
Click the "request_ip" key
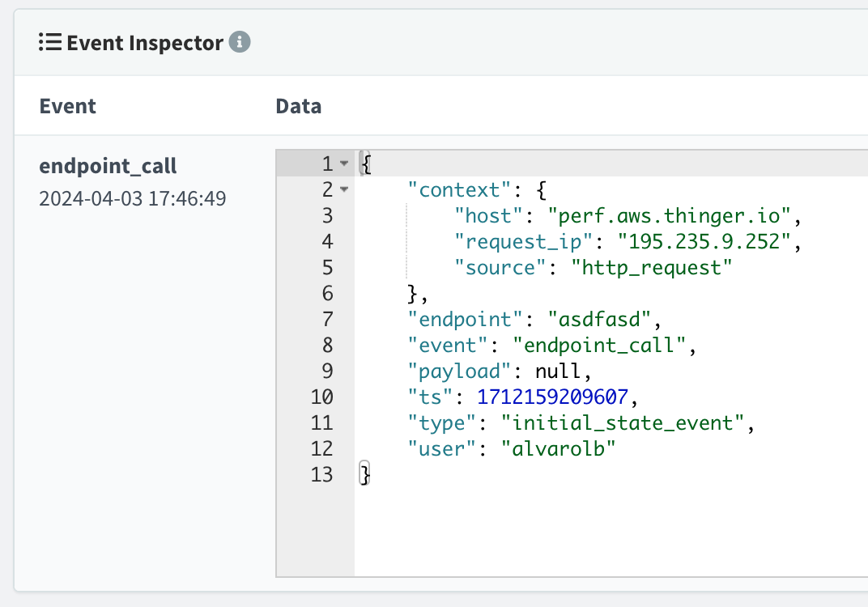(523, 242)
